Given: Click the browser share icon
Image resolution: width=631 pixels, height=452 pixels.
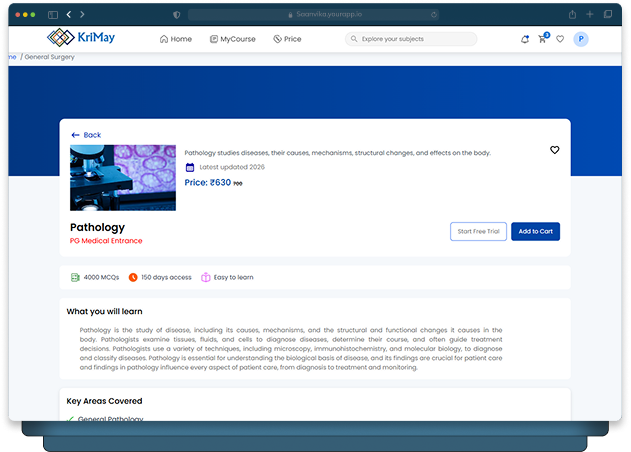Looking at the screenshot, I should 572,14.
